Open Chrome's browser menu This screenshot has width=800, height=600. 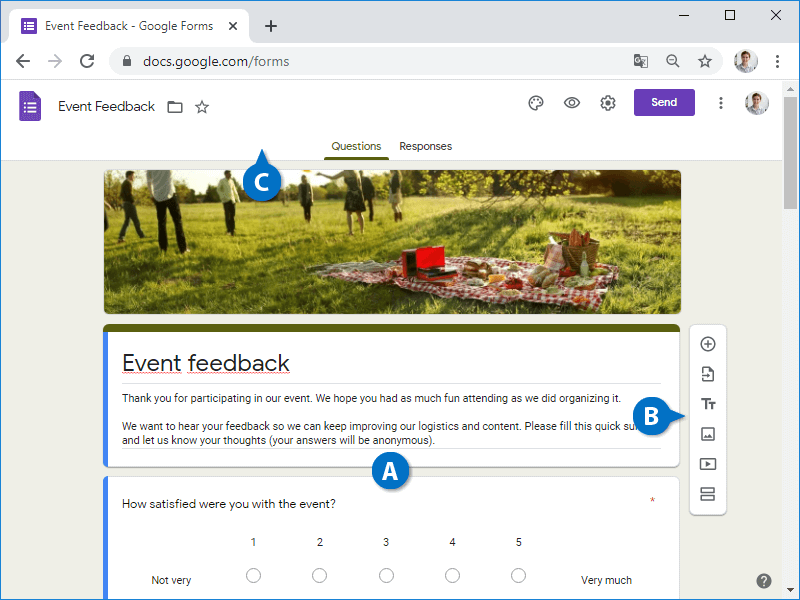[x=778, y=61]
